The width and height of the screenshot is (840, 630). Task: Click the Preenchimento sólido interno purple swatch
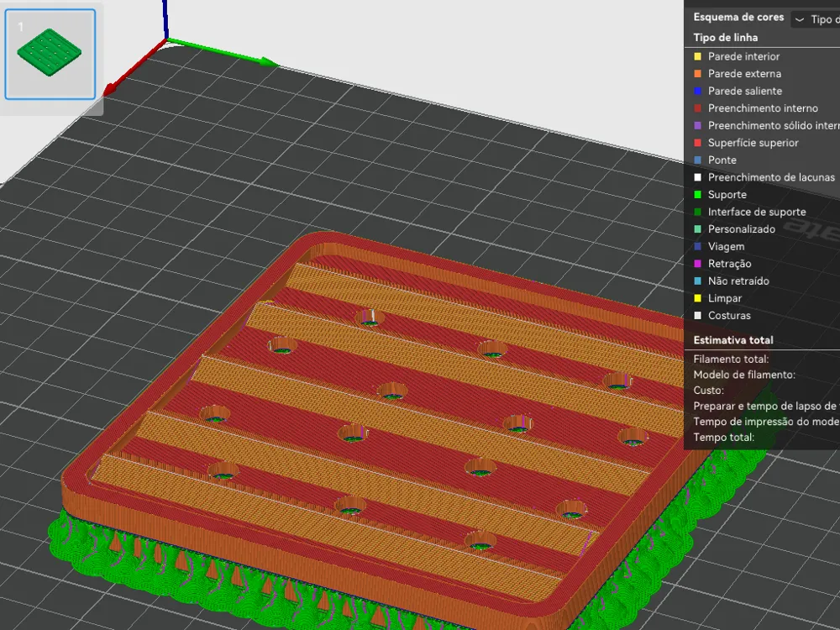pyautogui.click(x=697, y=125)
